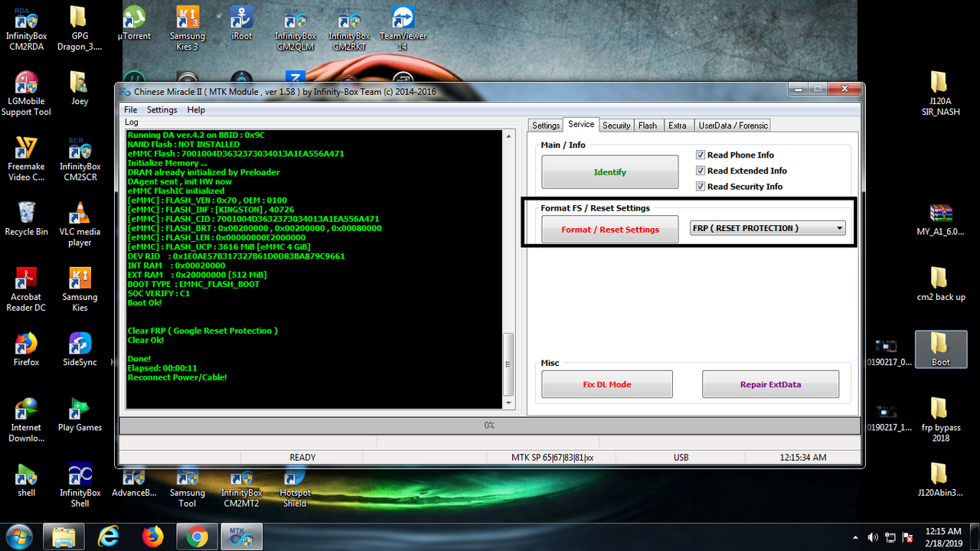Switch to the Settings tab

coord(546,126)
